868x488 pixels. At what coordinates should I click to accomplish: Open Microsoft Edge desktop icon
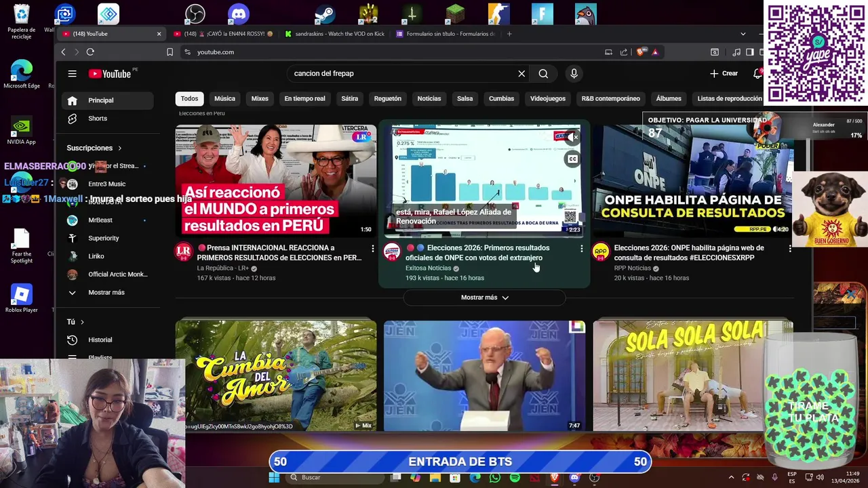(x=21, y=74)
